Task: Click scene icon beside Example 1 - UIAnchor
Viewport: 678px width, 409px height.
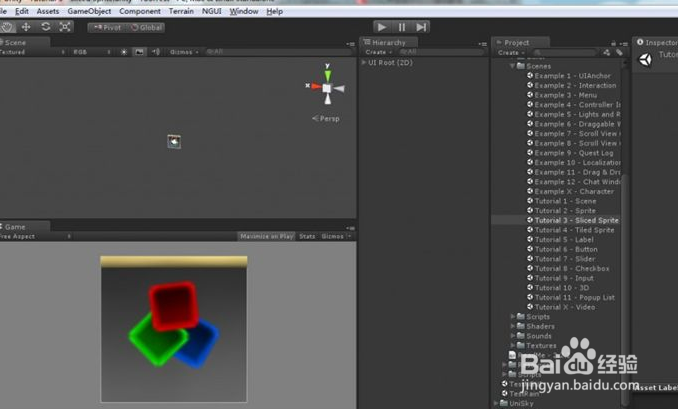Action: point(530,75)
